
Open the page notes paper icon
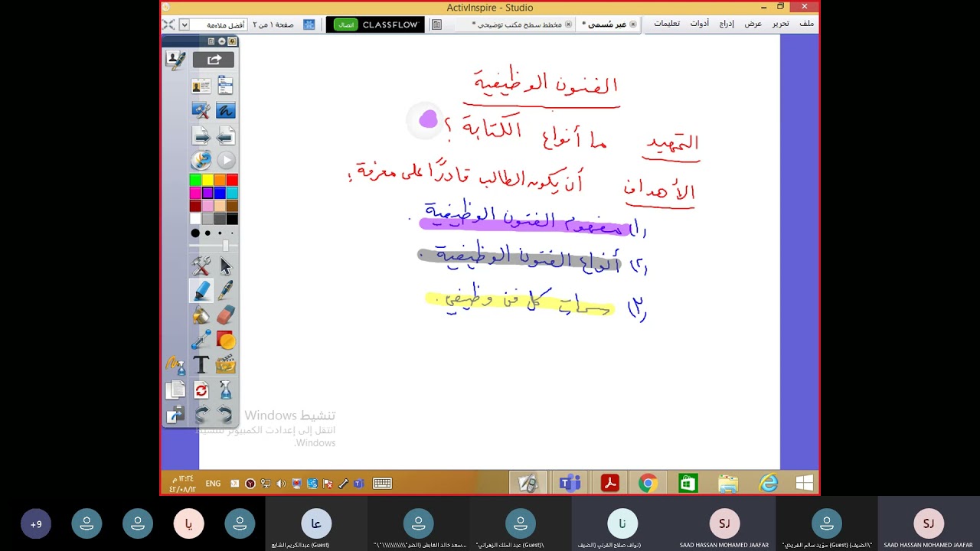[175, 390]
